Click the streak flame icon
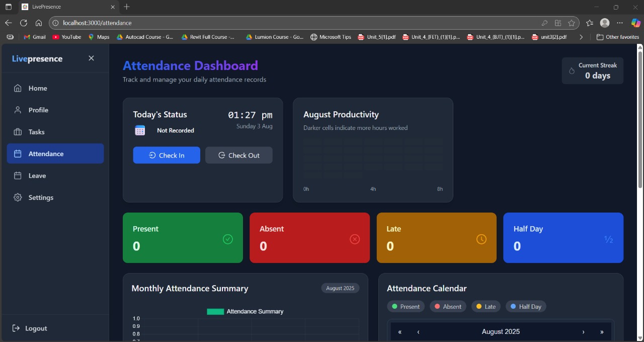Screen dimensions: 644x342 tap(572, 71)
